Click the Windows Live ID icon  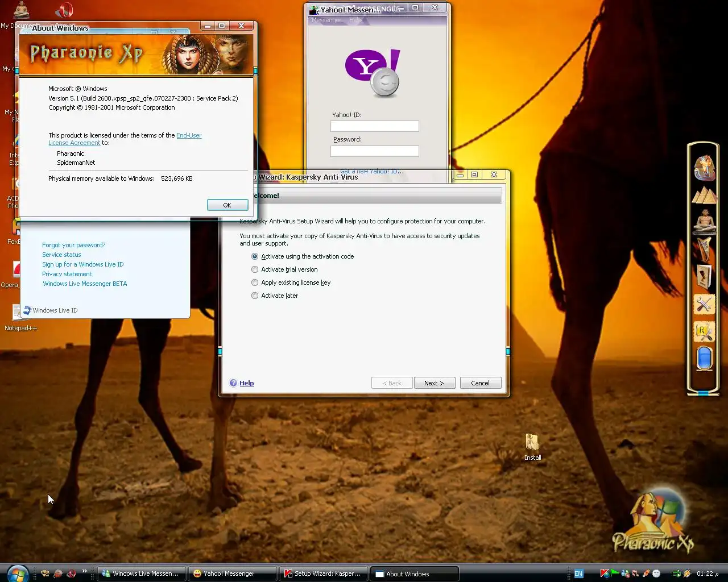pos(27,310)
